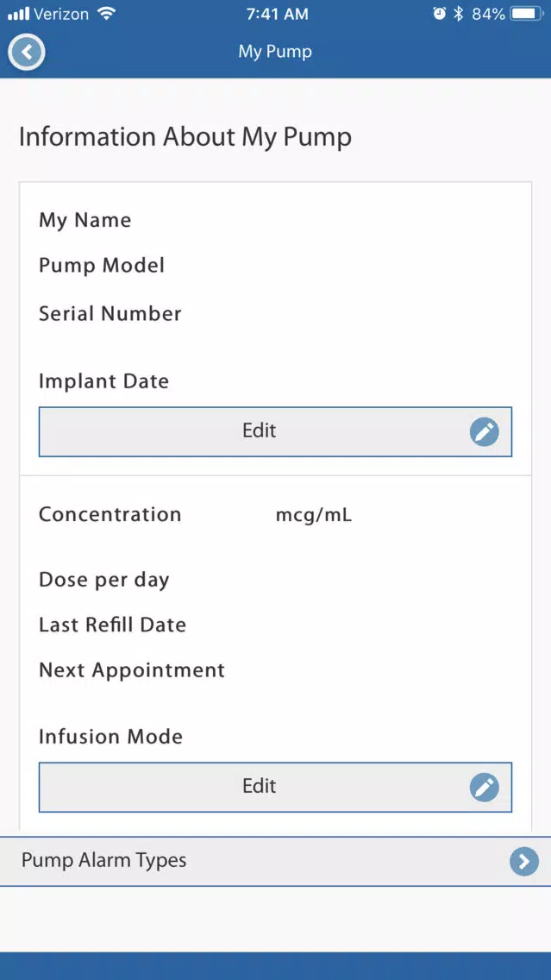The image size is (551, 980).
Task: Tap the Wi-Fi icon in the status bar
Action: tap(106, 14)
